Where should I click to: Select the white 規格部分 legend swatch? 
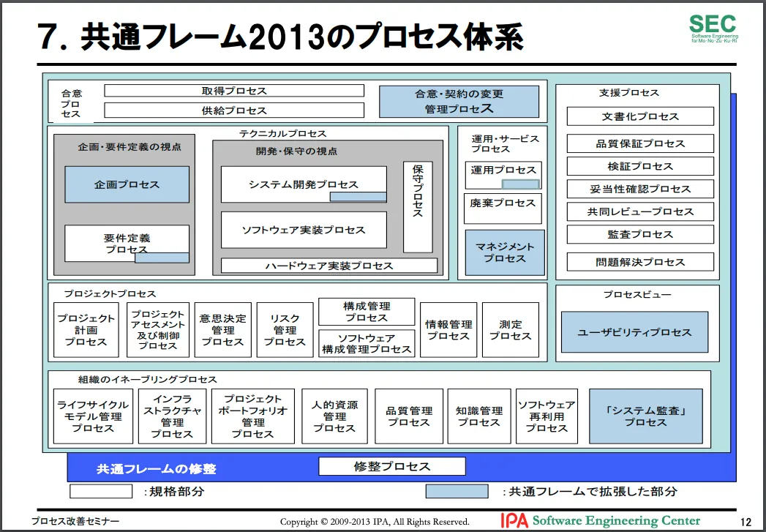(101, 491)
